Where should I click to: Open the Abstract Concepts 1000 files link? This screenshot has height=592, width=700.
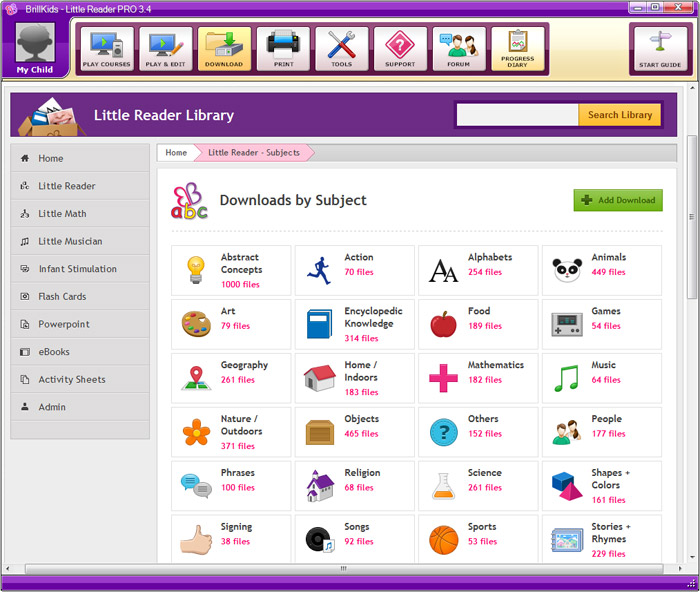point(240,284)
